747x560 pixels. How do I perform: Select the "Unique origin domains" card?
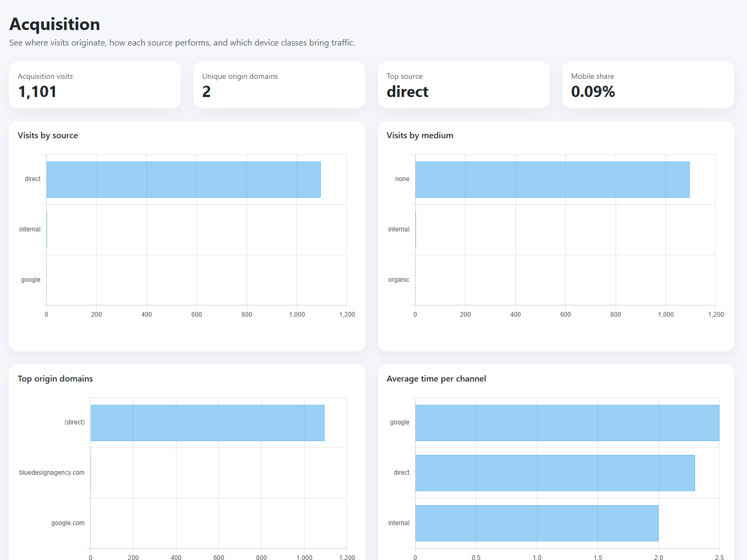[279, 85]
